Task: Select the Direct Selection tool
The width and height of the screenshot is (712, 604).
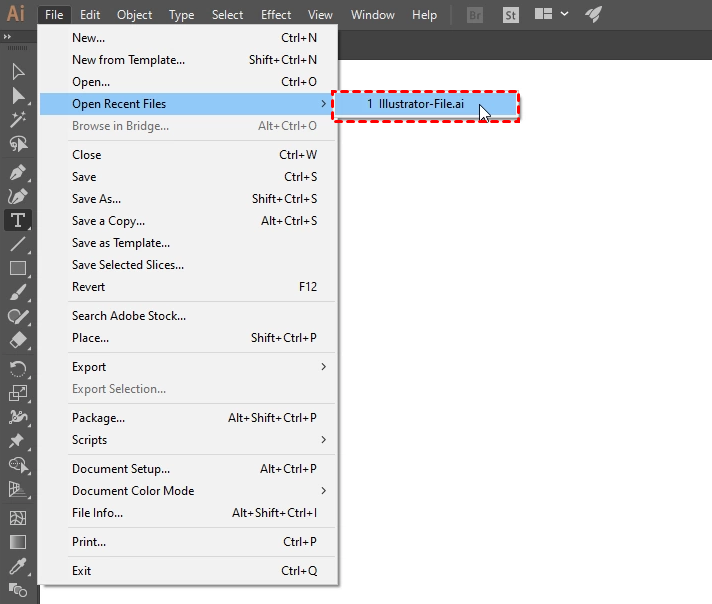Action: 18,96
